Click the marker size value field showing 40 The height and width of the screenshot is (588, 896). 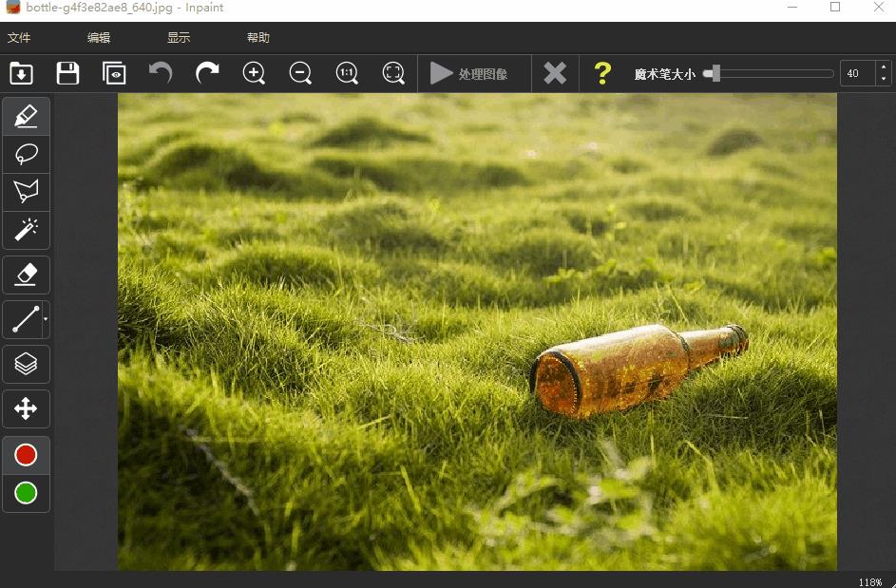point(857,73)
